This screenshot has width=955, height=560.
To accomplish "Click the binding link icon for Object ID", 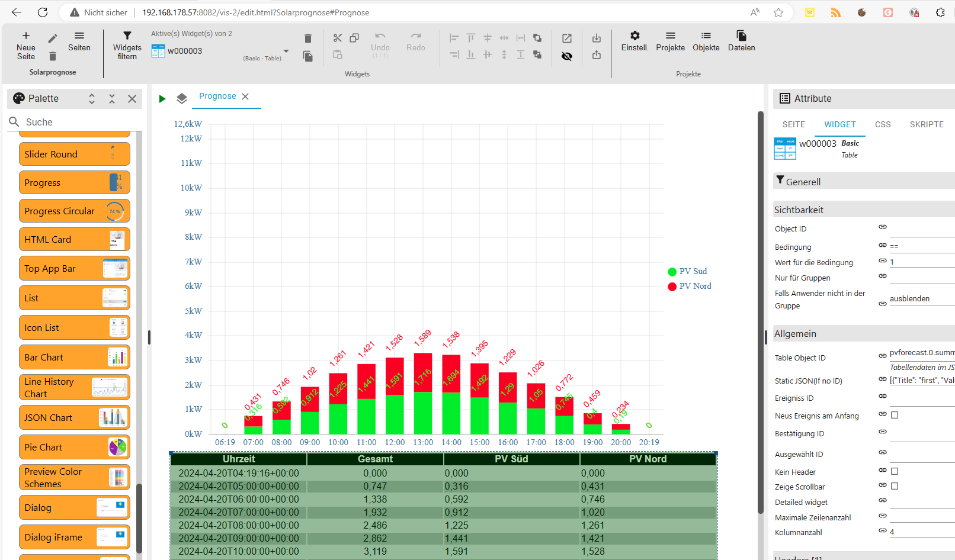I will pos(883,227).
